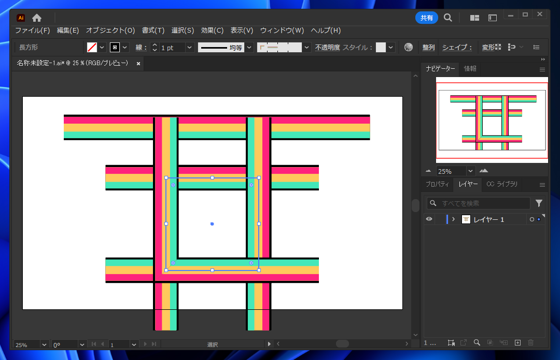Click the status bar 選択 tool label

click(x=212, y=345)
